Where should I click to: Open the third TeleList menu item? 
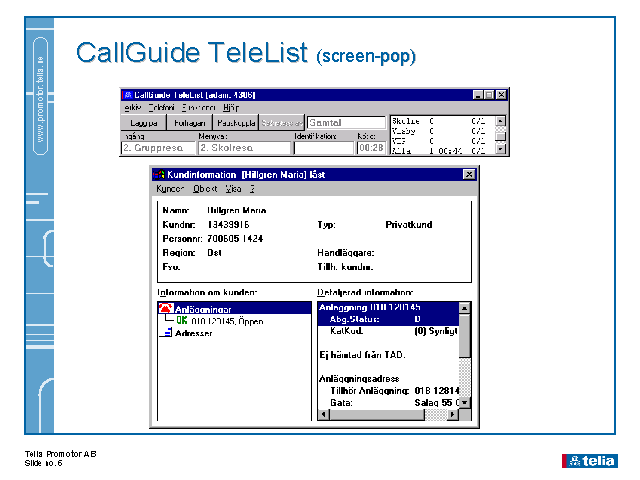coord(198,107)
